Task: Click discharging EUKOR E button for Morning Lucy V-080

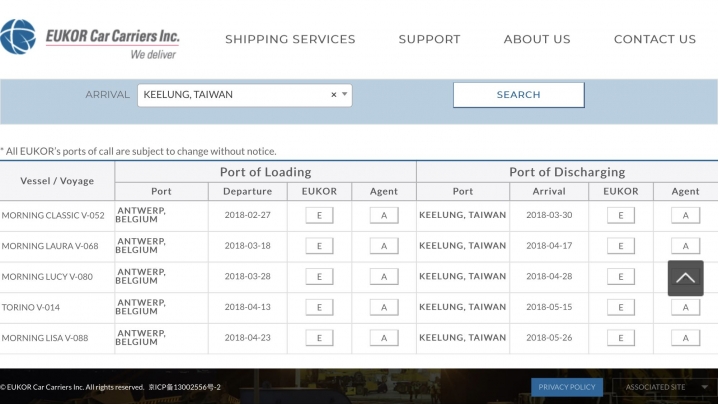Action: (621, 277)
